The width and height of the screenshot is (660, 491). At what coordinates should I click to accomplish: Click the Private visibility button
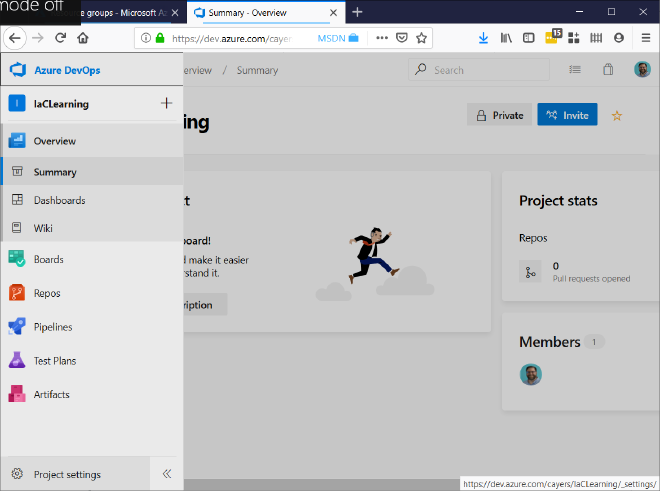coord(499,115)
